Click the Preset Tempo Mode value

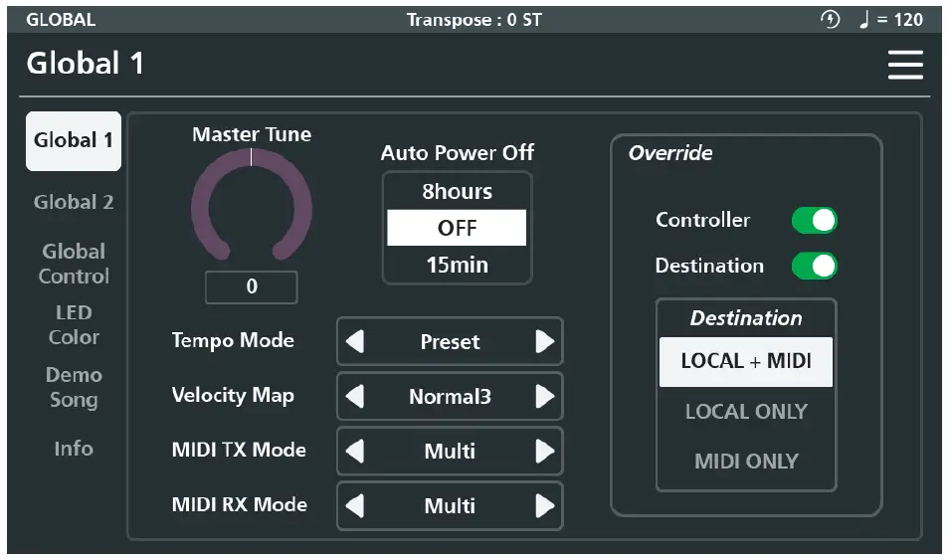(450, 342)
